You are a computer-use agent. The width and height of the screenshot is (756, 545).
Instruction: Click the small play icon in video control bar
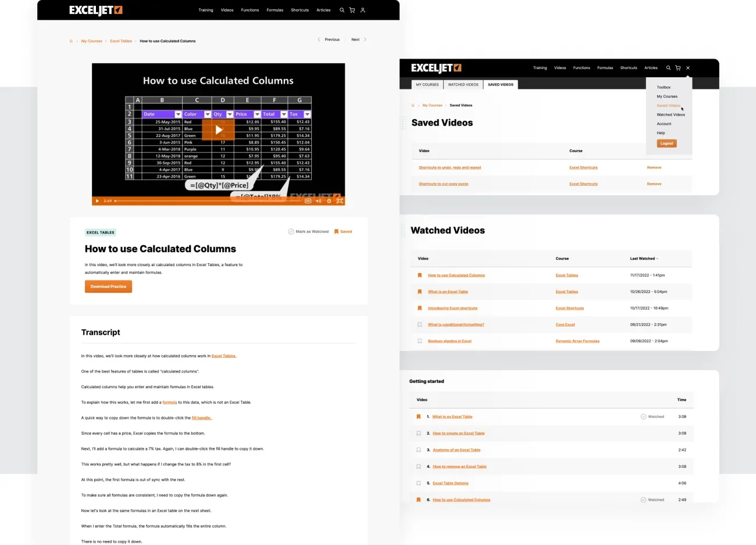97,201
